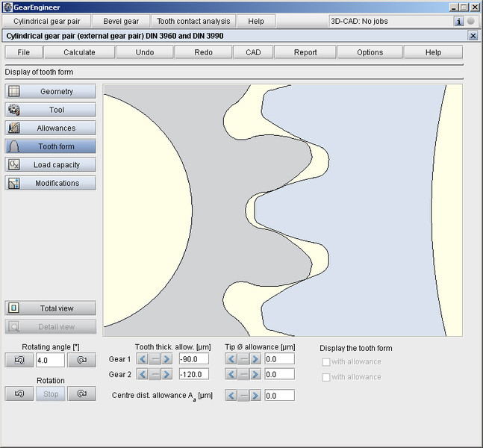This screenshot has height=448, width=483.
Task: Click counter-clockwise icon beside Rotating angle field
Action: click(x=19, y=360)
